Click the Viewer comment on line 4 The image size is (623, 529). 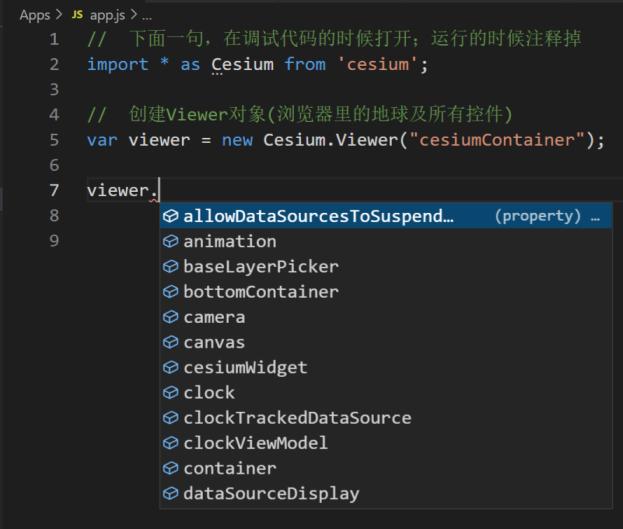coord(300,114)
